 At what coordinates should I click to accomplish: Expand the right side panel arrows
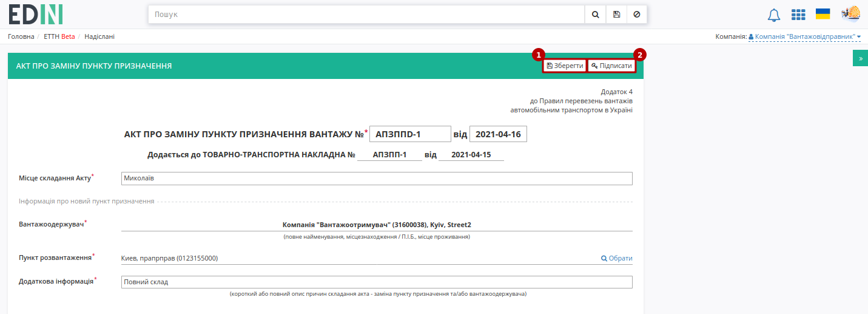[x=861, y=58]
